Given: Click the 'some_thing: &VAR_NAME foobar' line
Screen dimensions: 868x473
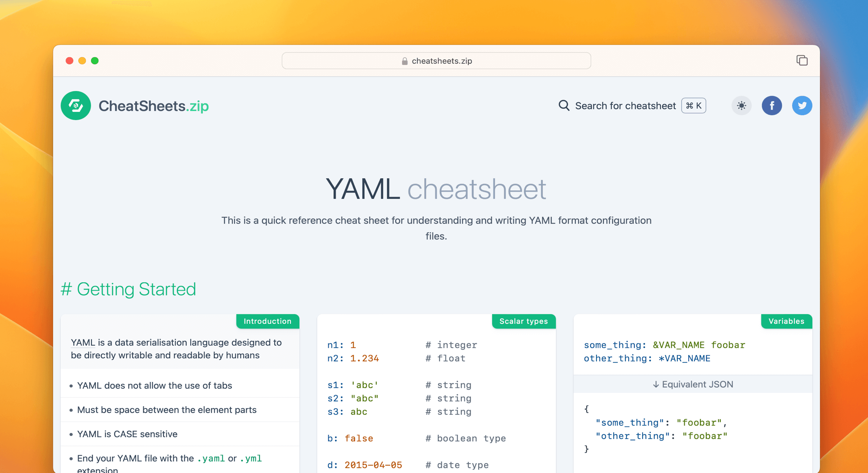Looking at the screenshot, I should point(664,345).
